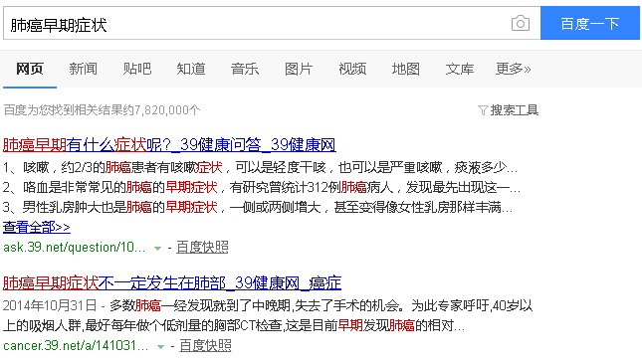Open the 音乐 tab

(x=245, y=69)
